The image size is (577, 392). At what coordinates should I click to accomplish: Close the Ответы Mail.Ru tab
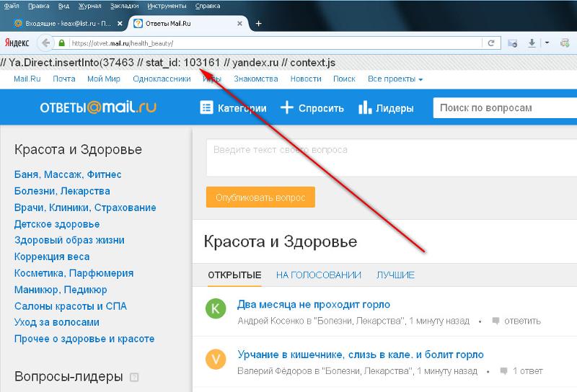[239, 24]
